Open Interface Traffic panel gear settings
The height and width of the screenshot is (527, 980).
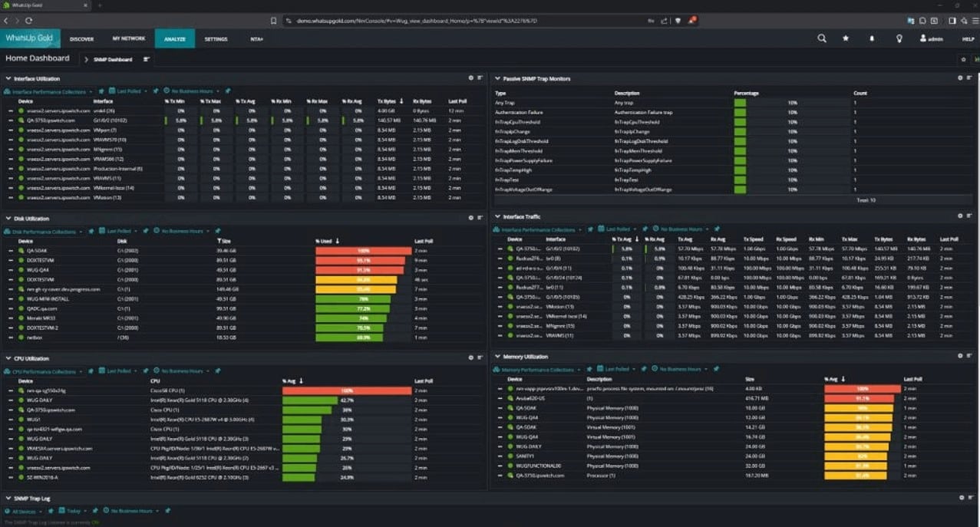[960, 217]
